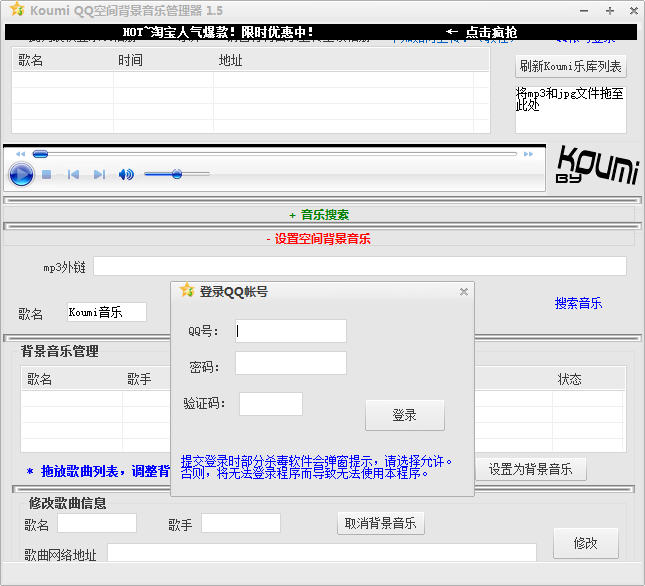This screenshot has width=645, height=586.
Task: Click 刷新Koumi乐库列表 button
Action: (570, 67)
